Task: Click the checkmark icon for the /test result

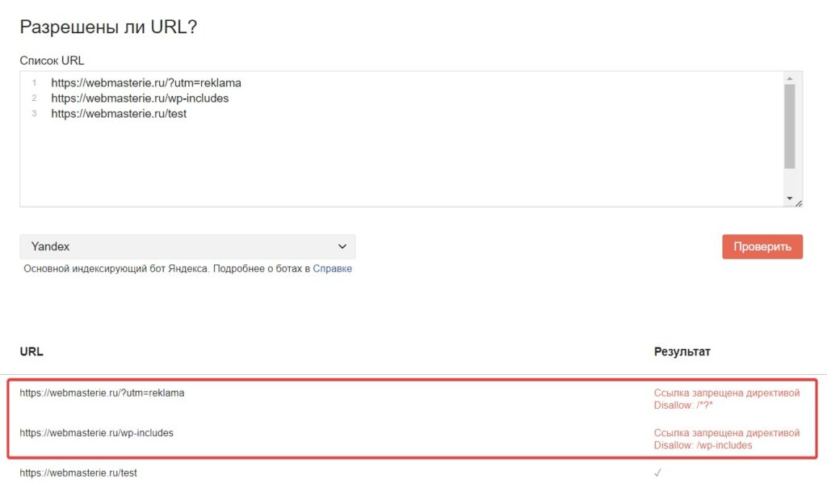Action: tap(657, 473)
